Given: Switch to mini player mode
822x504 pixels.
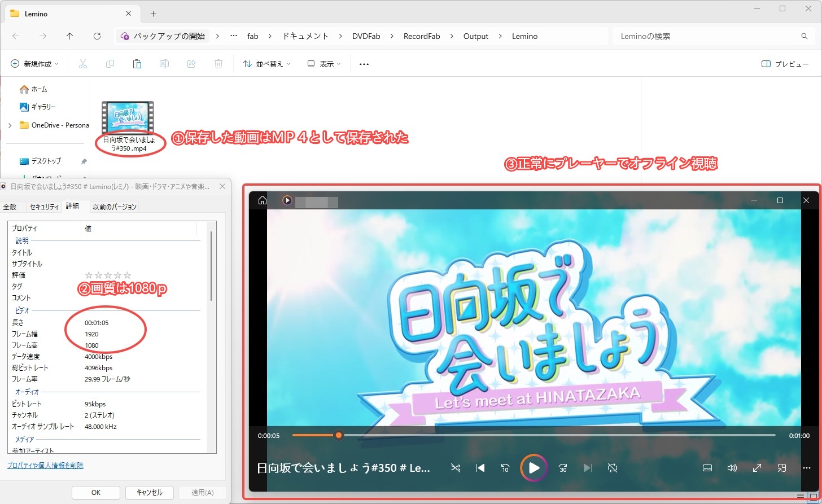Looking at the screenshot, I should coord(782,468).
